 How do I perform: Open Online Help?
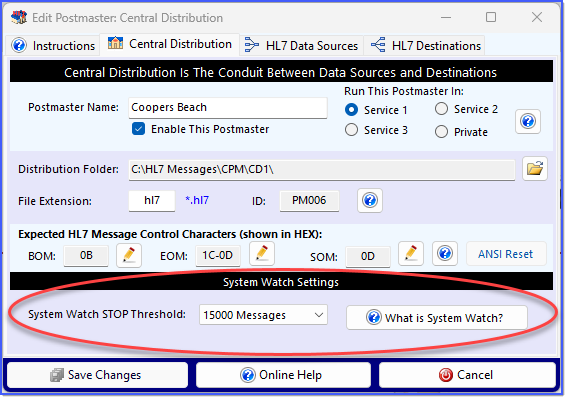(x=283, y=375)
